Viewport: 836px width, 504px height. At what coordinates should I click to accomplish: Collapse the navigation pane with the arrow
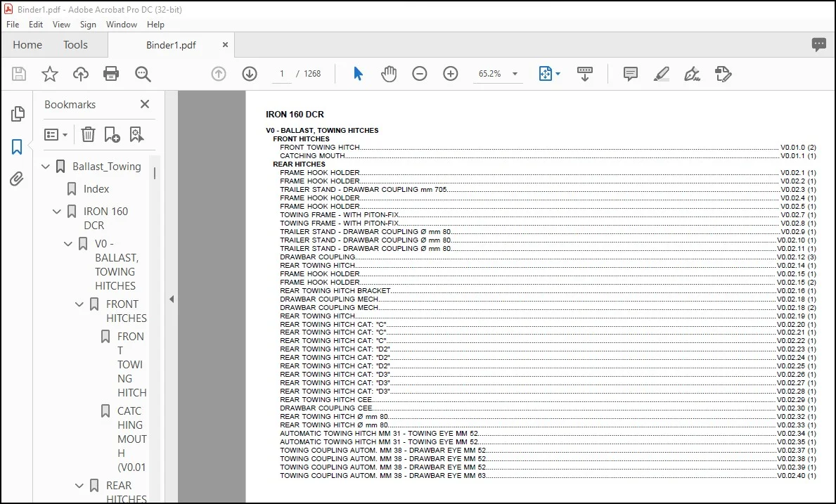tap(172, 299)
